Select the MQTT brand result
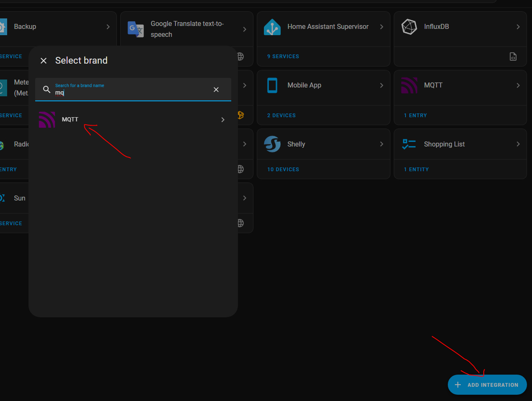The height and width of the screenshot is (401, 532). click(133, 120)
